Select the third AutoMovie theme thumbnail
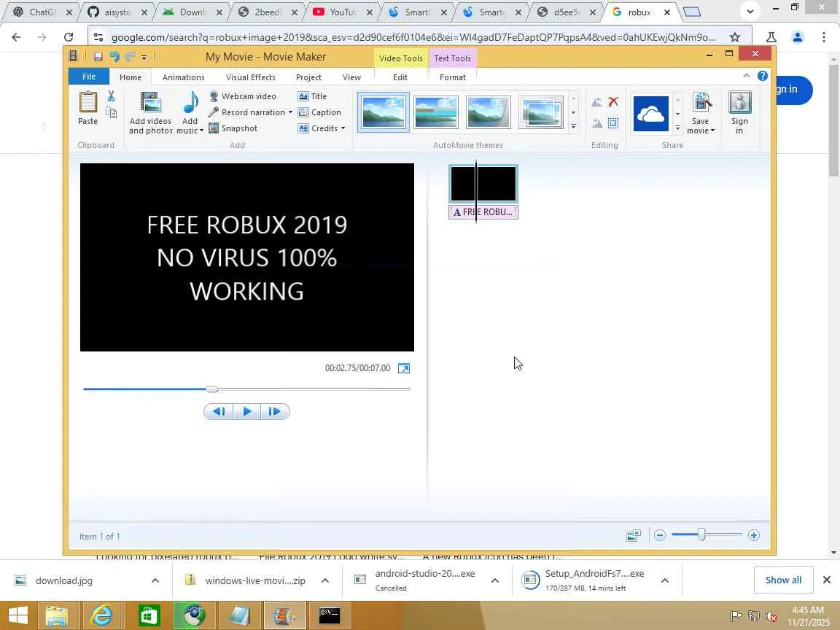Viewport: 840px width, 630px height. pyautogui.click(x=488, y=112)
